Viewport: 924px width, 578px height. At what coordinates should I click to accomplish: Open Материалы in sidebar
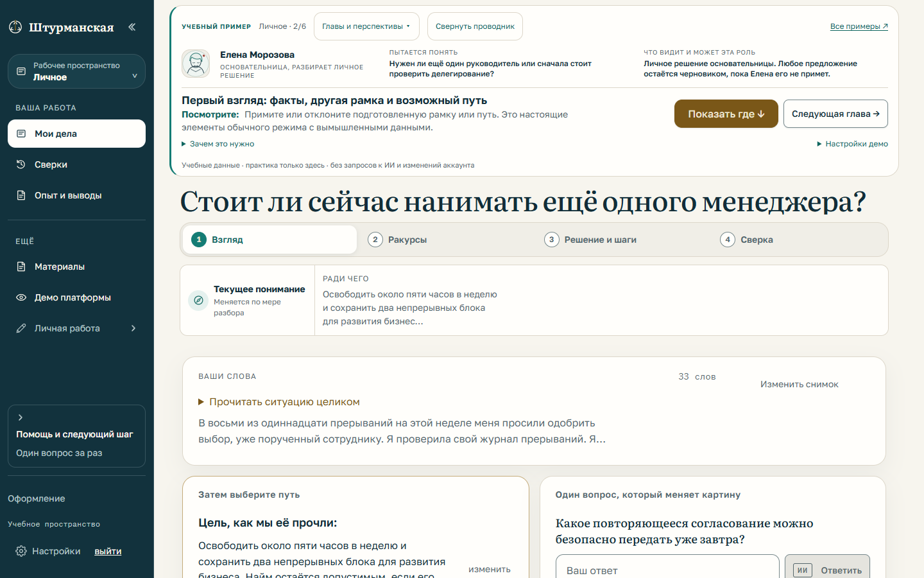pyautogui.click(x=76, y=267)
